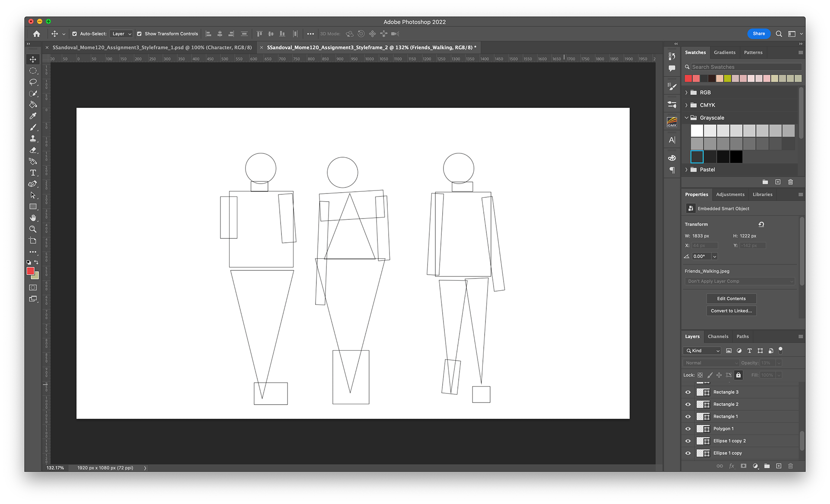The width and height of the screenshot is (830, 504).
Task: Hide the Rectangle 3 layer
Action: (688, 392)
